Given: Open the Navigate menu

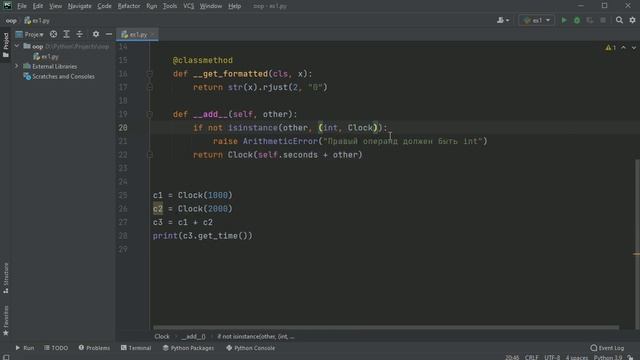Looking at the screenshot, I should point(80,6).
